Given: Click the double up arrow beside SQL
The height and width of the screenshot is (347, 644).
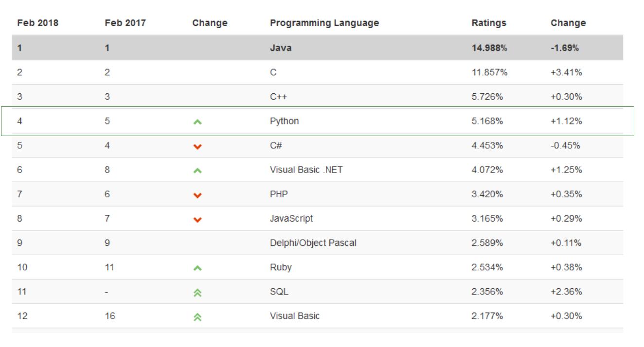Looking at the screenshot, I should (197, 292).
